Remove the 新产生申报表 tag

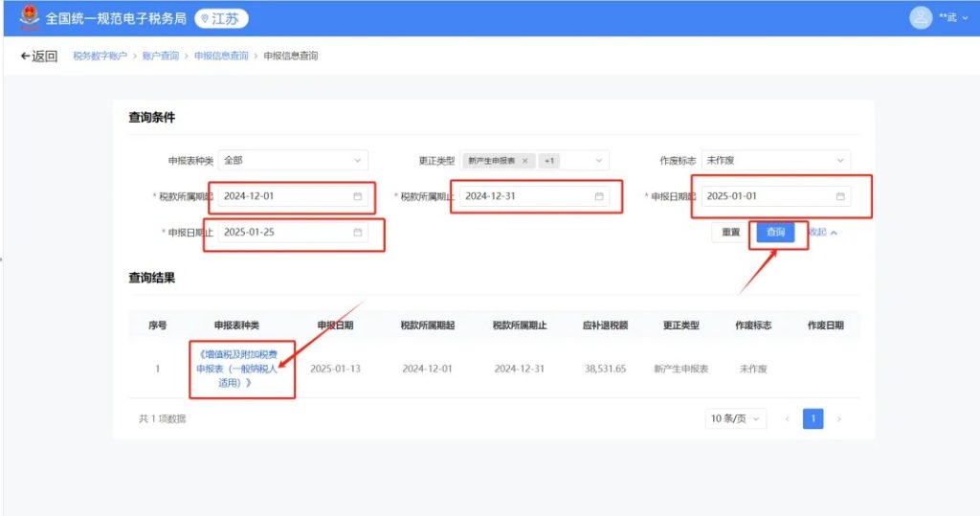pyautogui.click(x=524, y=161)
